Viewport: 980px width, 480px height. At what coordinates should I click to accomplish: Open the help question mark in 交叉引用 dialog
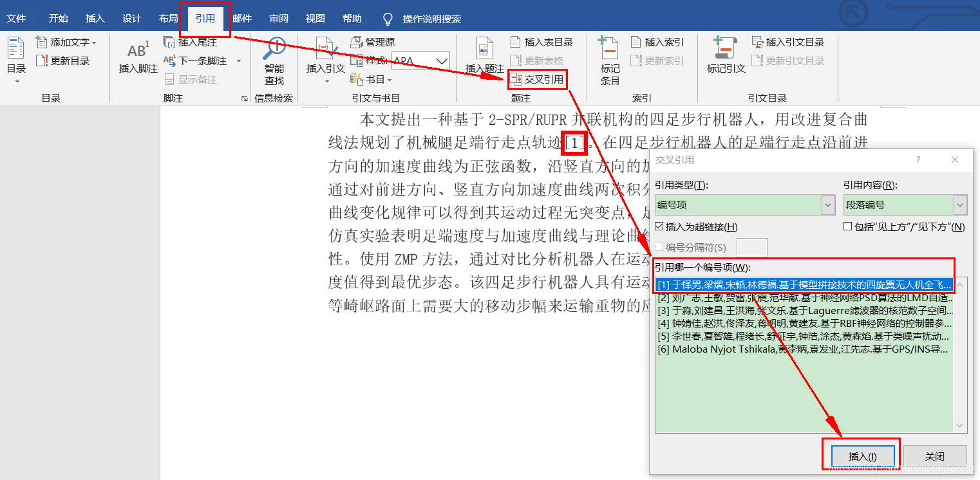coord(918,160)
